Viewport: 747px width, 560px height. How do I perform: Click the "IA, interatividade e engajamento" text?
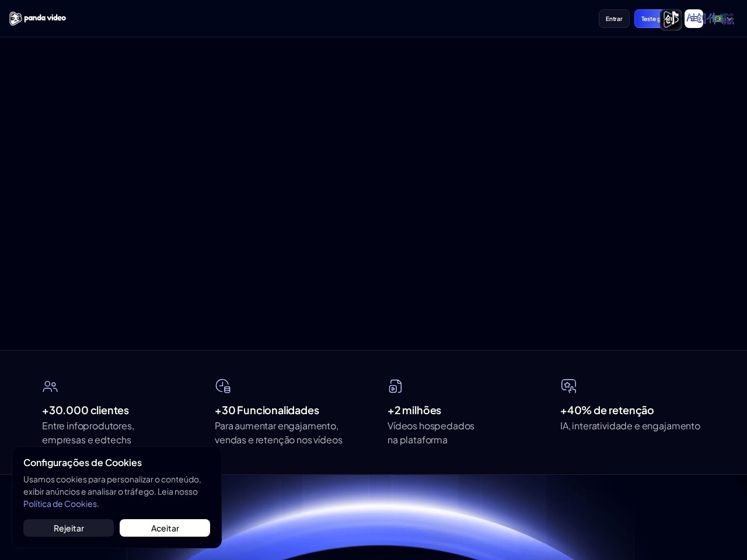(630, 426)
